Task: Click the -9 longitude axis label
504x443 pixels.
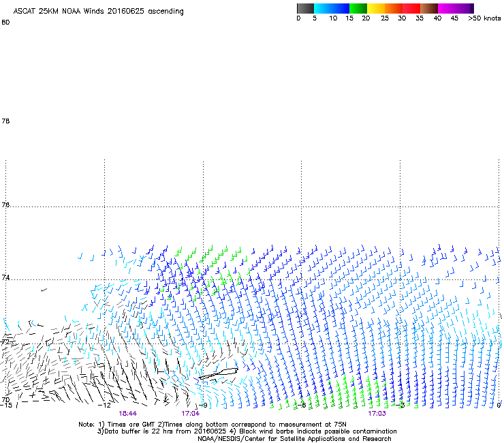Action: point(203,405)
